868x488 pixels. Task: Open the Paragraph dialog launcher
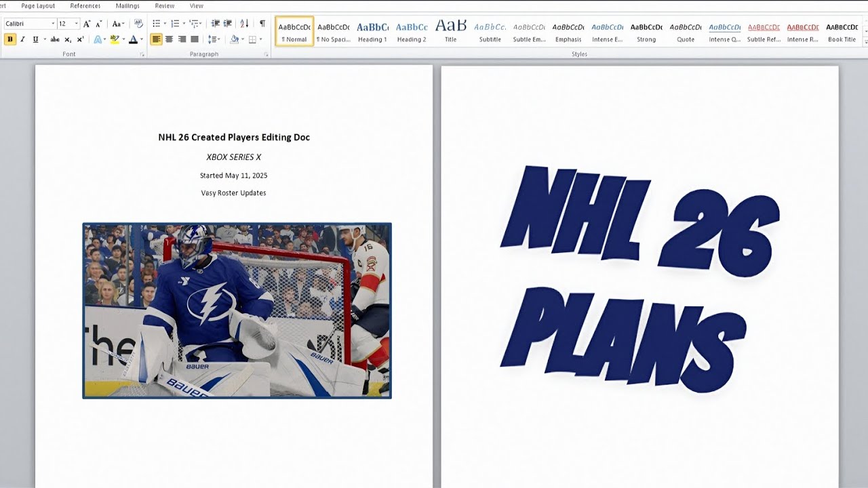pos(266,54)
